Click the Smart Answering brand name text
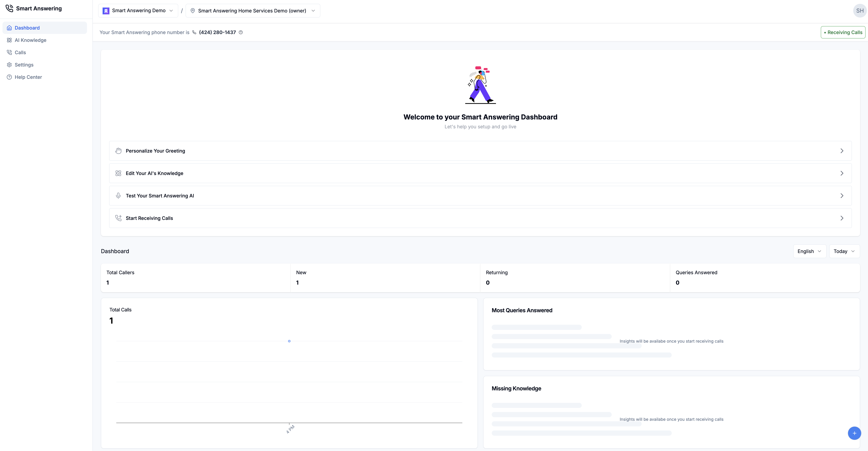 click(39, 8)
